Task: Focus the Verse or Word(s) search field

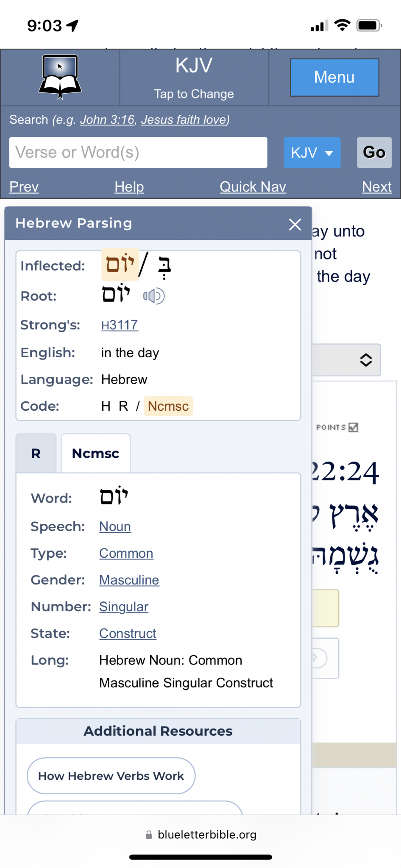Action: pos(138,153)
